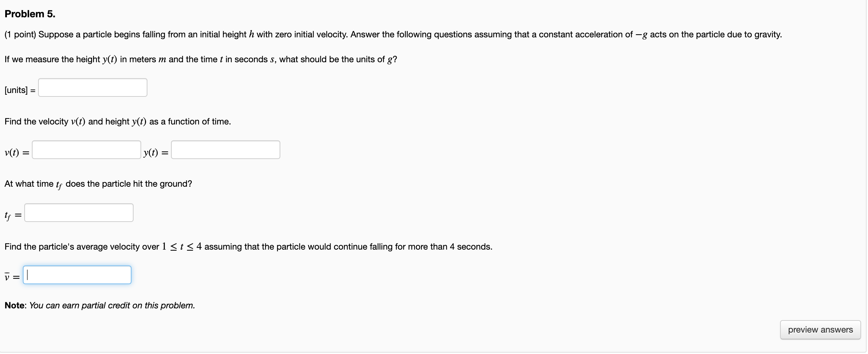The image size is (868, 354).
Task: Click the question about units of g
Action: (x=201, y=59)
